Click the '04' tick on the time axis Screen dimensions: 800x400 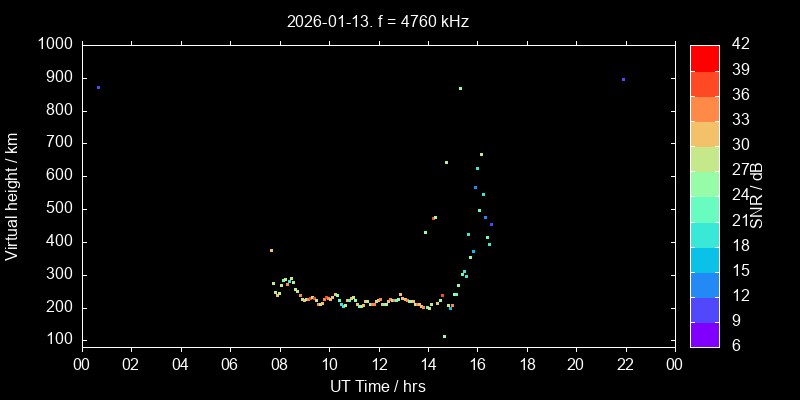point(180,364)
